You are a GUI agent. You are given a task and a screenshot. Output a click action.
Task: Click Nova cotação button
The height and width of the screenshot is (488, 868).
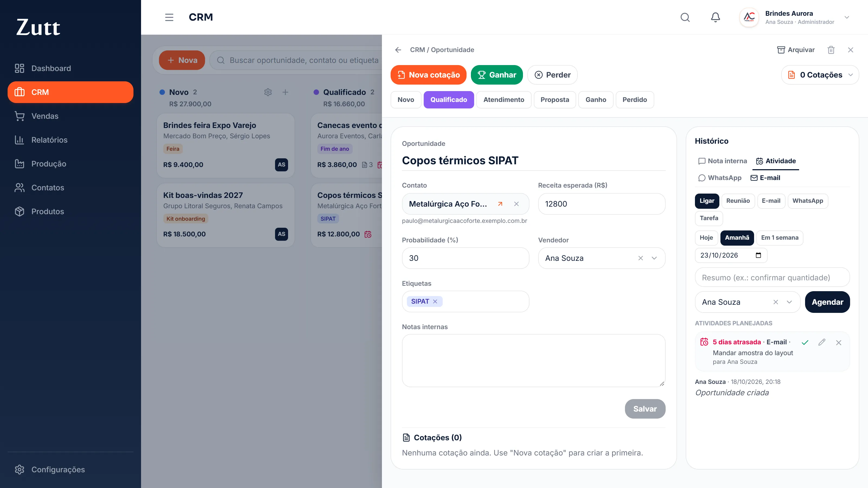click(428, 75)
